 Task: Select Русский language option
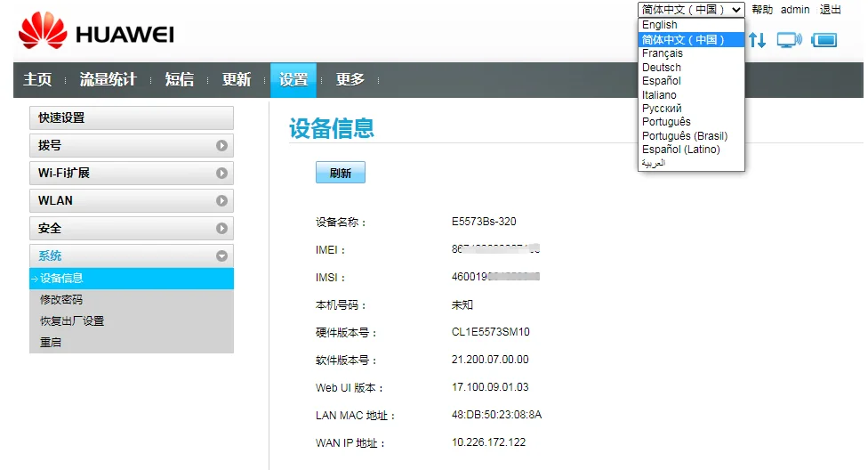coord(691,109)
